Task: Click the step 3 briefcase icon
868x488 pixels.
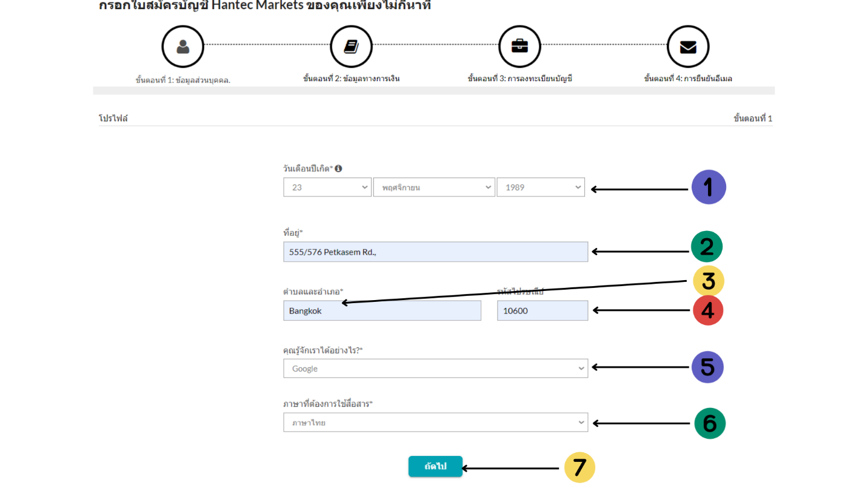Action: [519, 47]
